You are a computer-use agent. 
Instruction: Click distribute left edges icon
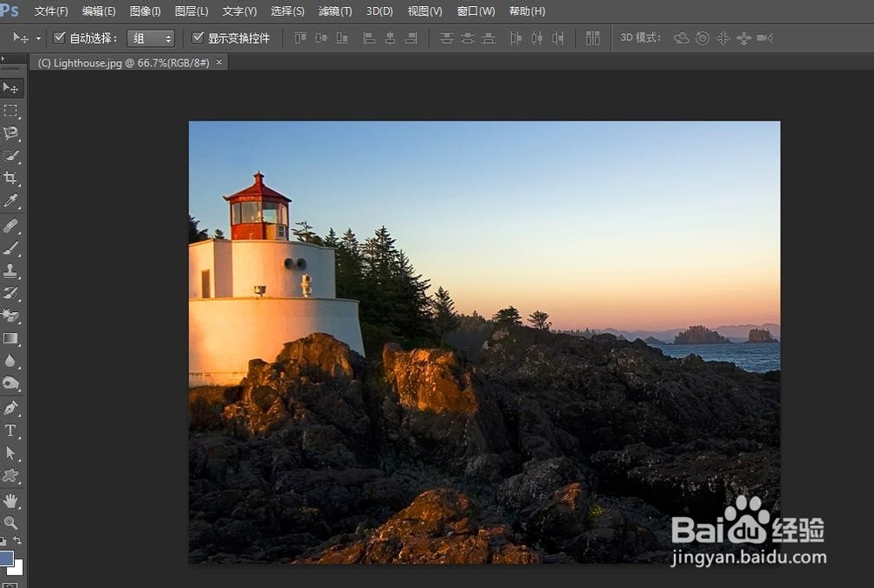[x=516, y=38]
